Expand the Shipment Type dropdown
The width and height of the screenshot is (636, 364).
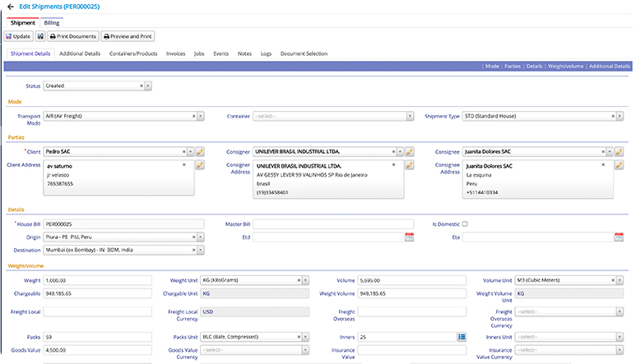coord(619,117)
